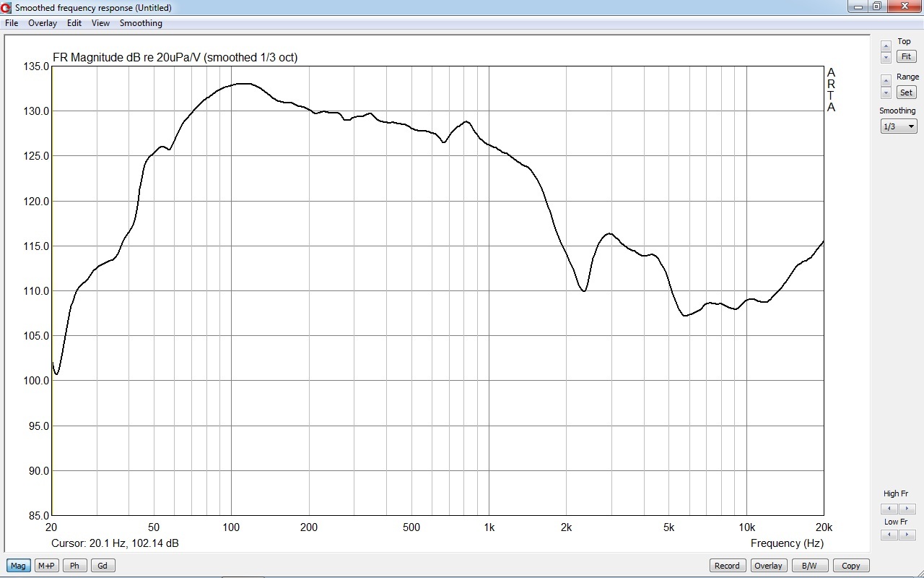Click the 'High Fr' label
The image size is (924, 578).
[x=896, y=494]
